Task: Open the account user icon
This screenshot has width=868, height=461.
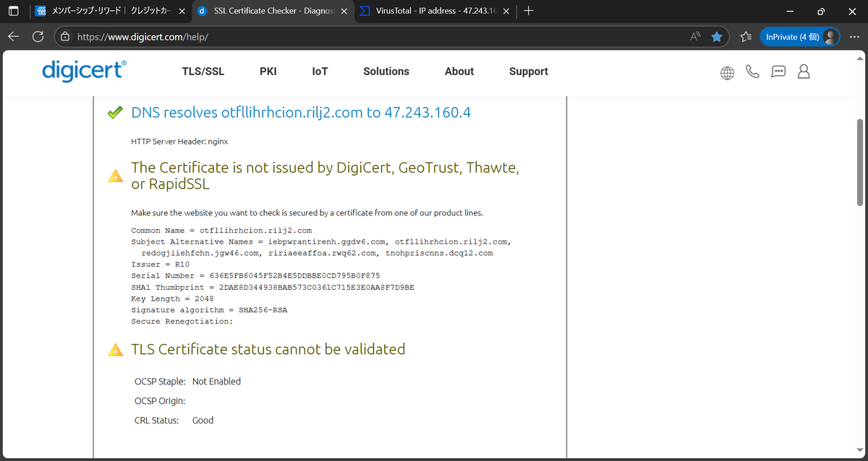Action: (804, 72)
